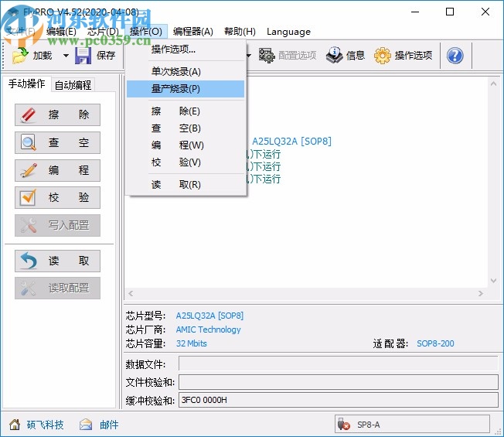
Task: Click in the 文件校验和 field
Action: (338, 382)
